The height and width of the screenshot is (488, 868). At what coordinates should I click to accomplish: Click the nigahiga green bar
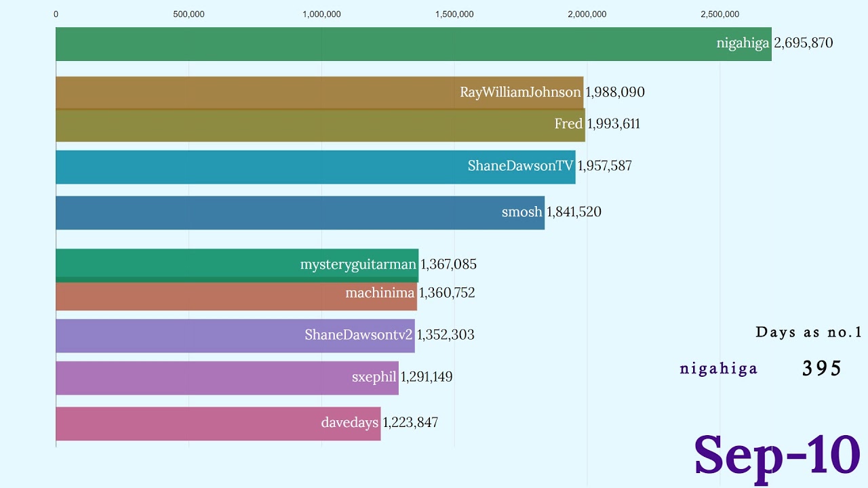(x=380, y=44)
